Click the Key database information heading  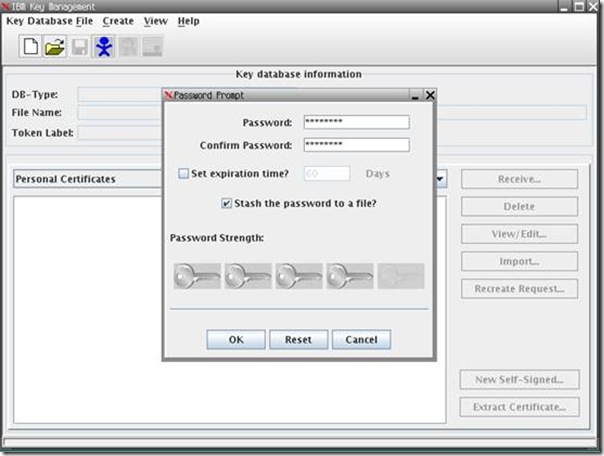click(299, 74)
